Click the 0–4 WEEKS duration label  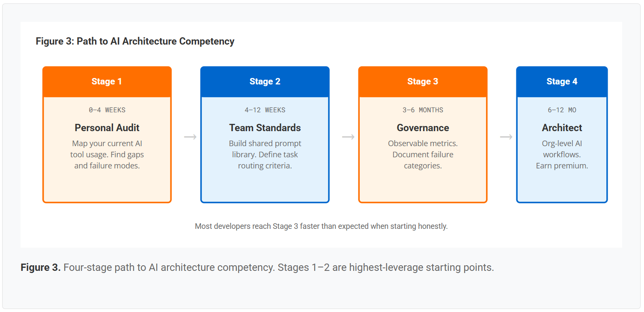click(107, 110)
